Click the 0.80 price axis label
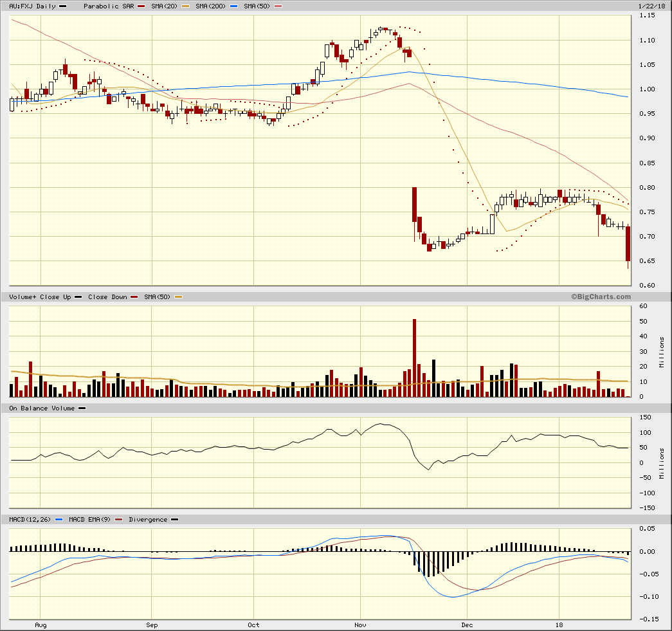This screenshot has width=672, height=631. [x=647, y=187]
